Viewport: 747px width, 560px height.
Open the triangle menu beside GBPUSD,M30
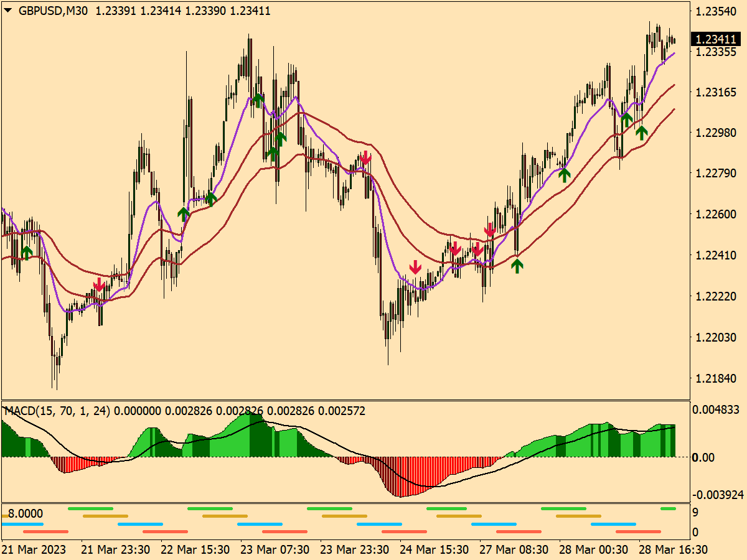click(x=8, y=11)
